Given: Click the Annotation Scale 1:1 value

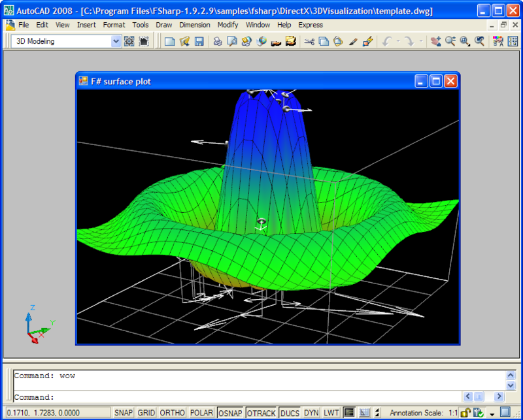Looking at the screenshot, I should click(452, 413).
